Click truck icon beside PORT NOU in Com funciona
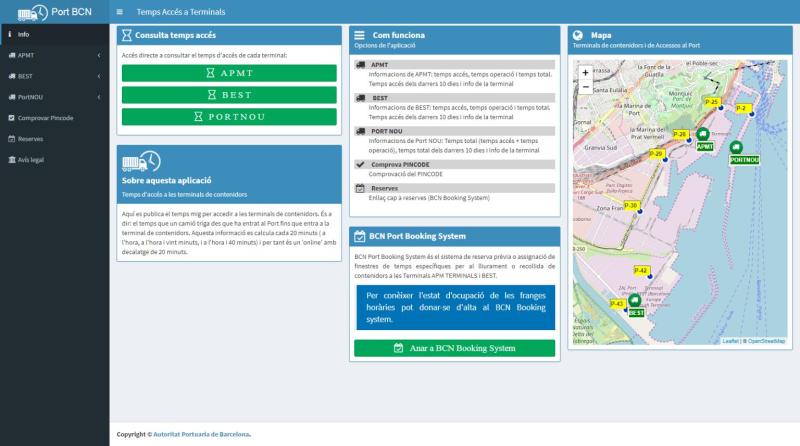The image size is (800, 446). [361, 131]
